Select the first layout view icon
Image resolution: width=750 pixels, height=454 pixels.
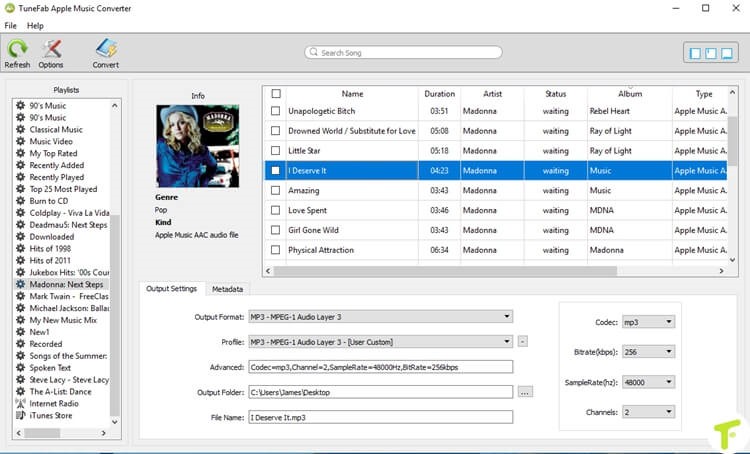695,53
